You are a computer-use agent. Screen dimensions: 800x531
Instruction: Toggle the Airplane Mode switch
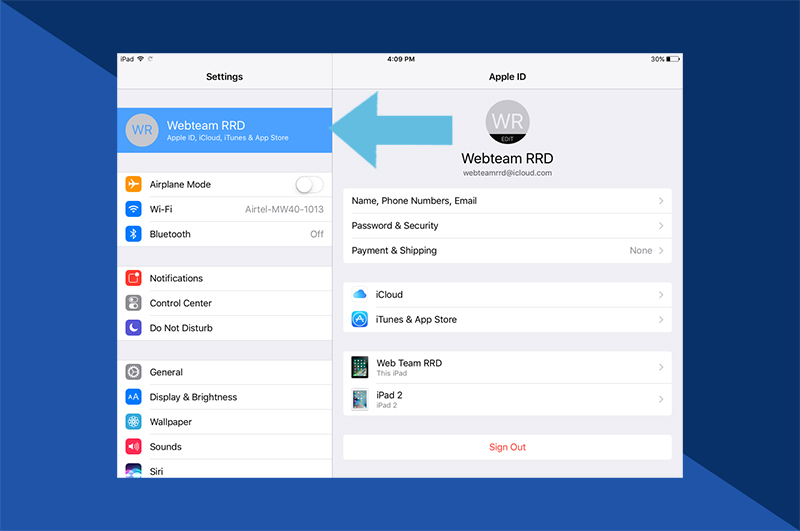[309, 184]
